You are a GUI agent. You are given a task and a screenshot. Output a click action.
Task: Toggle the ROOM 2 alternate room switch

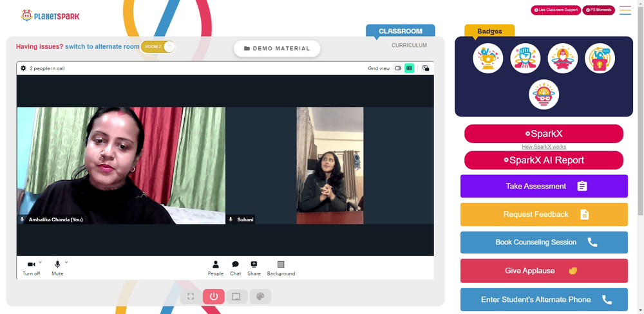158,47
